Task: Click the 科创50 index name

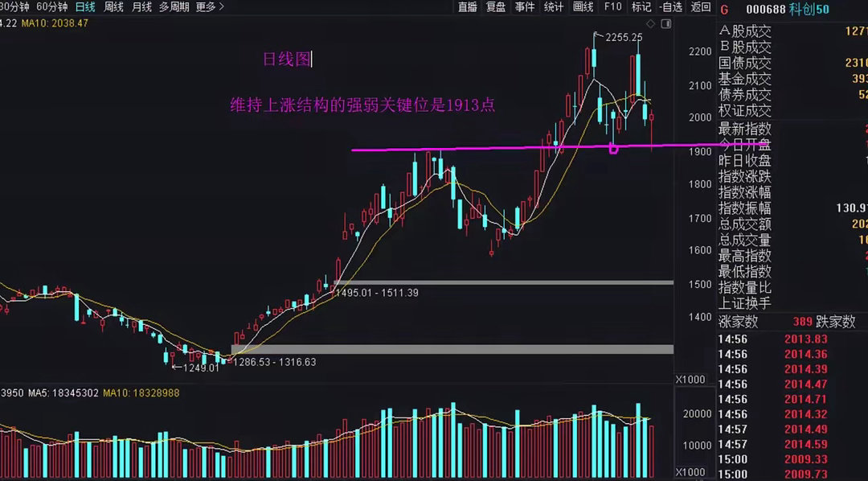Action: coord(809,9)
